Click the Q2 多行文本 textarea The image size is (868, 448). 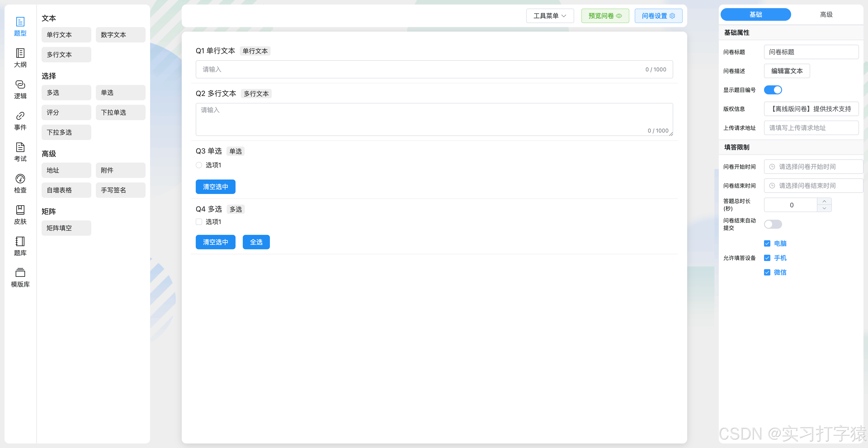[434, 119]
